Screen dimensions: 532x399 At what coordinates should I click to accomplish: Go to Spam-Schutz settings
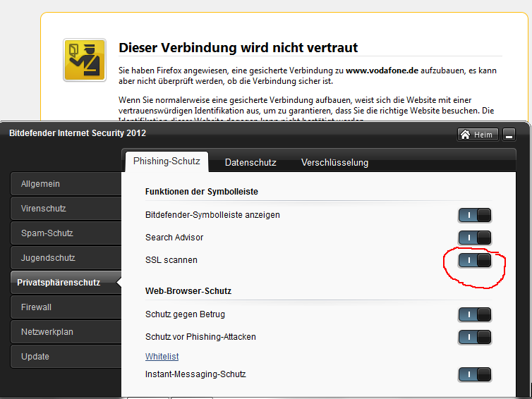click(66, 233)
